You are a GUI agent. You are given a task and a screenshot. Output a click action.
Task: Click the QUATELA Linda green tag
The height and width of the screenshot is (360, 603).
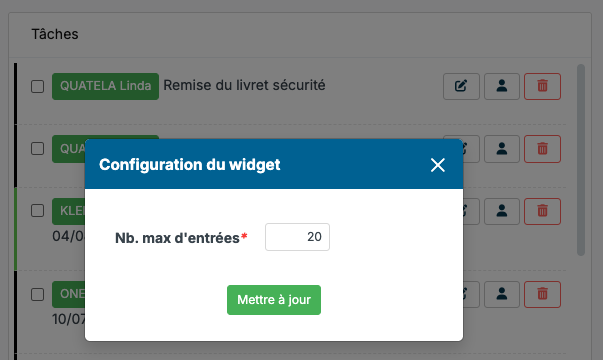pyautogui.click(x=105, y=87)
